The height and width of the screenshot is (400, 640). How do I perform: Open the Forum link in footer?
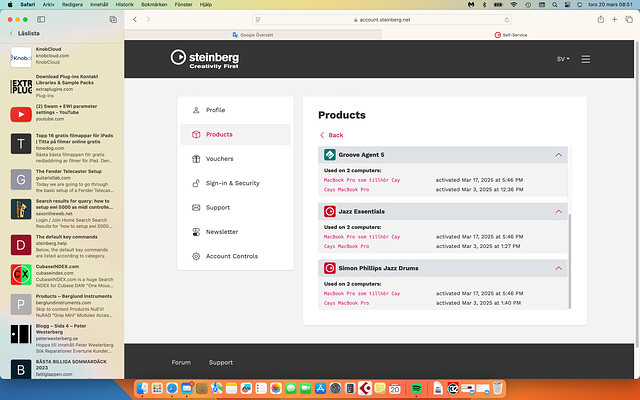point(181,362)
